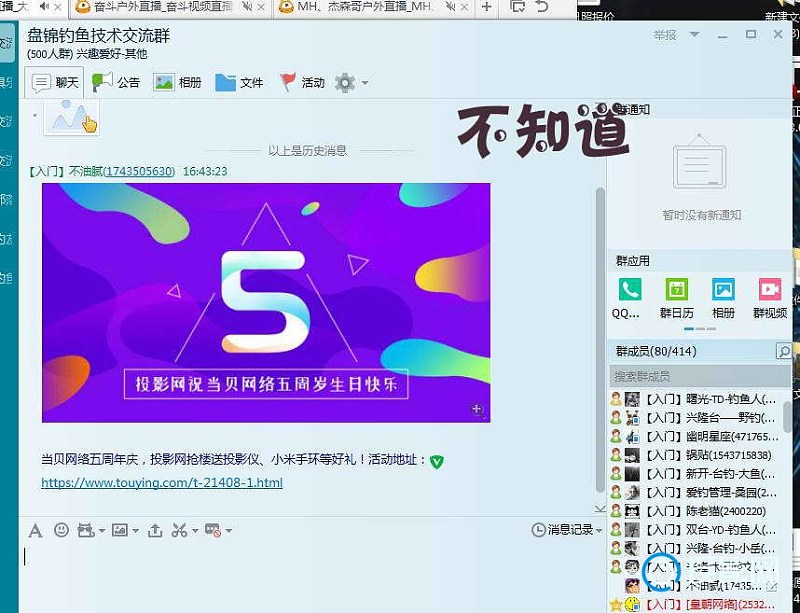Open the 相册 album tab in the top bar
The height and width of the screenshot is (613, 800).
click(177, 82)
